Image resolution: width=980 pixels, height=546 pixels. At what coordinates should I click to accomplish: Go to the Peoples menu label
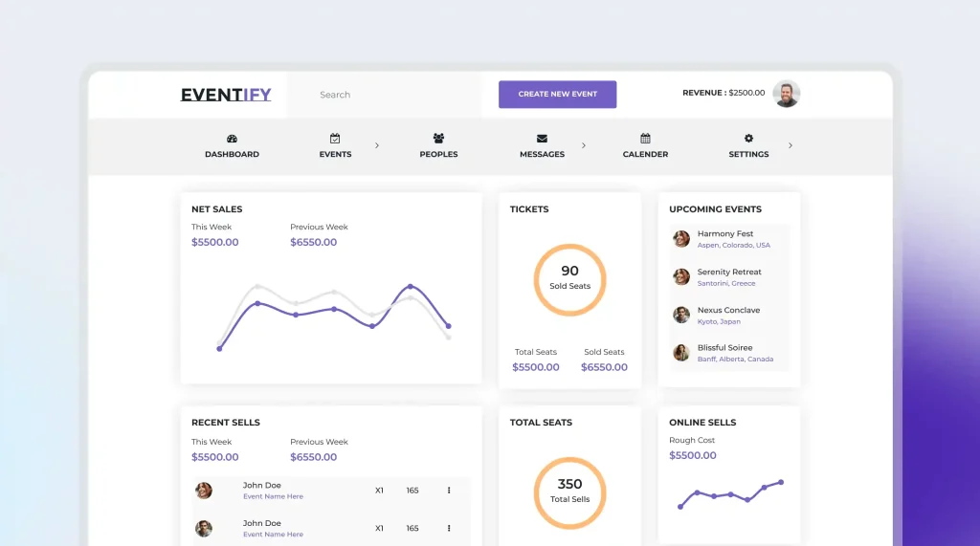(438, 154)
